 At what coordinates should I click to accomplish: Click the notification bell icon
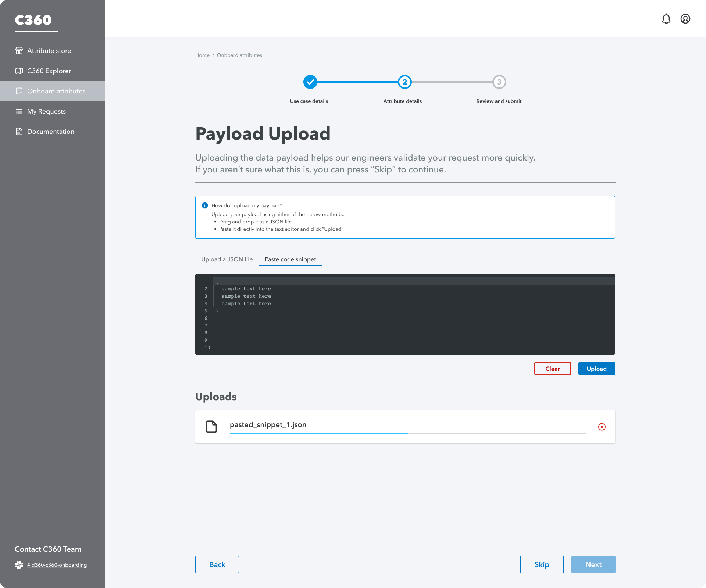[x=666, y=19]
